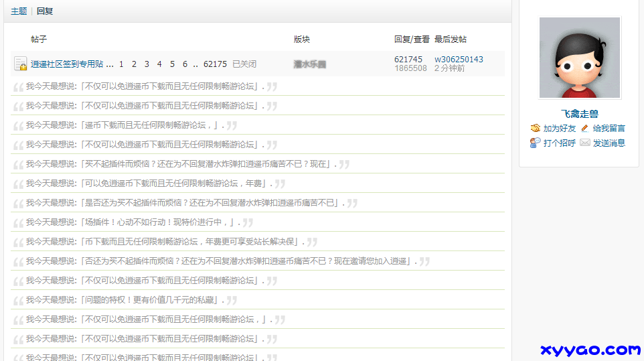Click 打个招呼 link
This screenshot has height=361, width=644.
[560, 143]
